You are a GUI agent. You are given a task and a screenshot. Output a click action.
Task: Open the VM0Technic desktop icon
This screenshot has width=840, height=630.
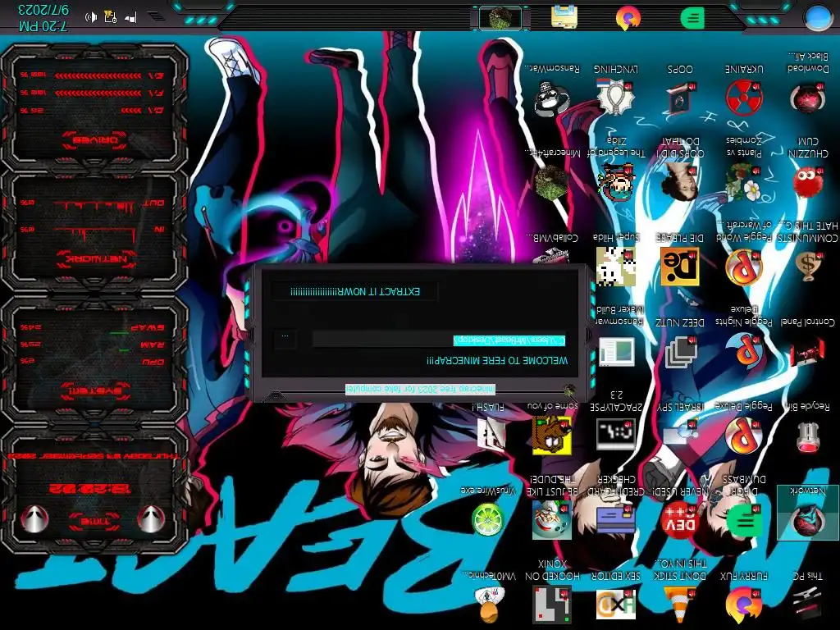(x=490, y=605)
